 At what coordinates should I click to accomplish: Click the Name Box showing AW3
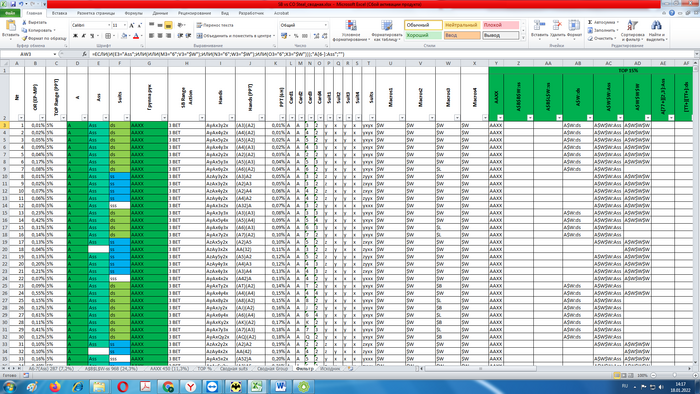coord(28,54)
